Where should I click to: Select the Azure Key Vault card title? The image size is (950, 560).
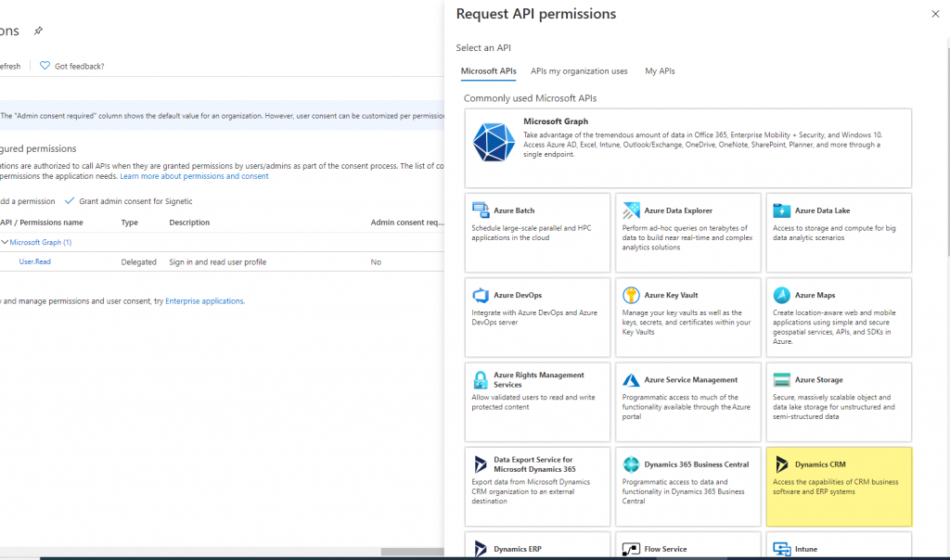[x=671, y=295]
